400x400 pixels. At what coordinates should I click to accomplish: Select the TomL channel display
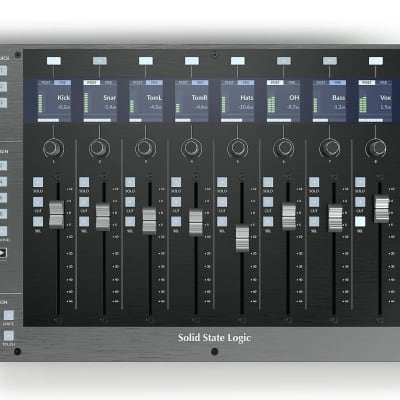coord(146,101)
